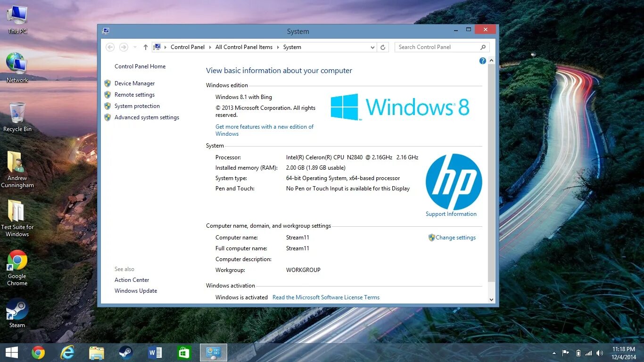Open recent locations dropdown arrow
Viewport: 644px width, 362px height.
(135, 47)
